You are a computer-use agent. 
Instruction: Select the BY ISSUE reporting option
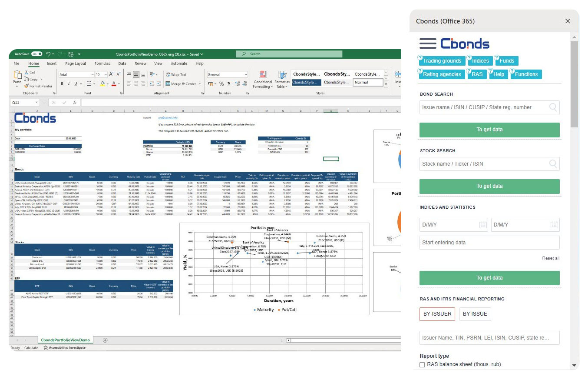pos(475,314)
